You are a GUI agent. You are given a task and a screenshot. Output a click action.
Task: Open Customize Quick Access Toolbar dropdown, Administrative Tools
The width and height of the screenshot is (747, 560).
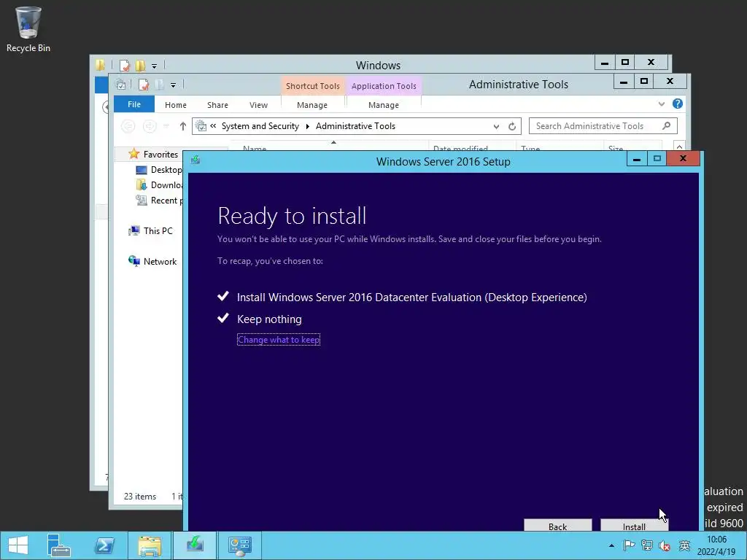(x=173, y=85)
